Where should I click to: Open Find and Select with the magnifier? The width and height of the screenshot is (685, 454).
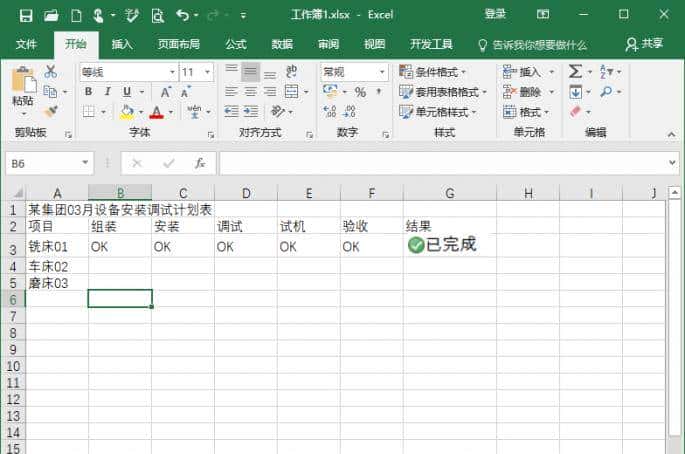click(606, 92)
